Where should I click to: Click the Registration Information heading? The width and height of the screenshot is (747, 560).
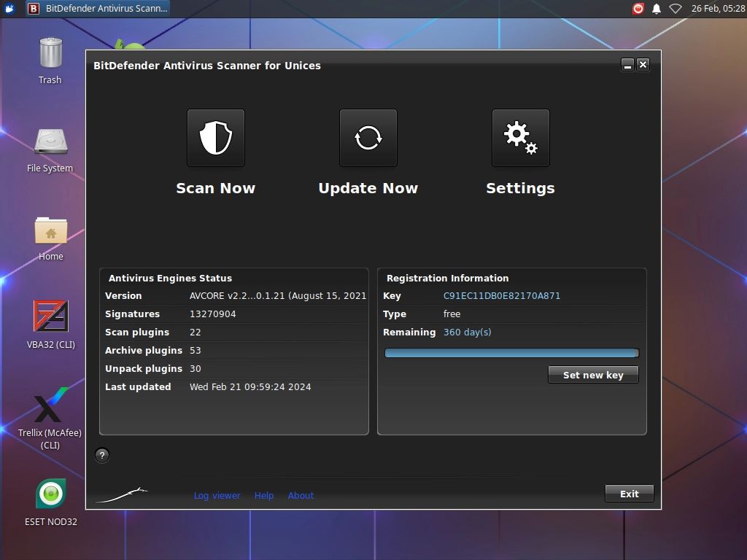tap(447, 278)
